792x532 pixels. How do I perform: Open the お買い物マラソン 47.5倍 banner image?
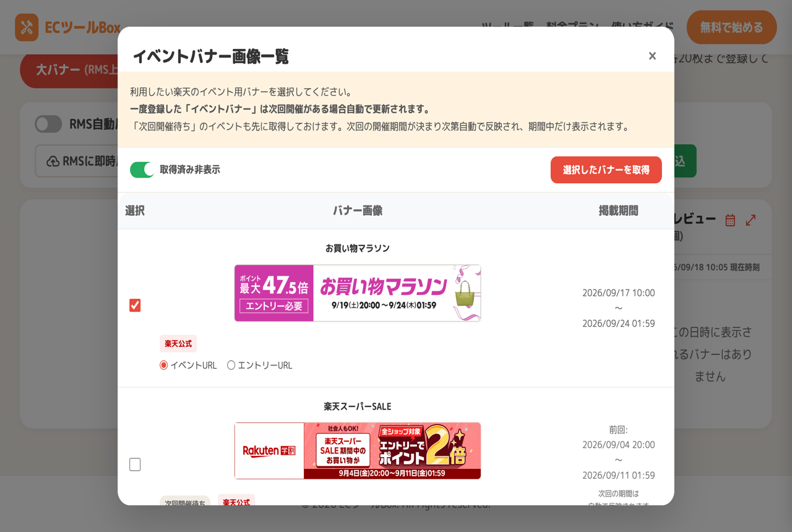[x=358, y=293]
